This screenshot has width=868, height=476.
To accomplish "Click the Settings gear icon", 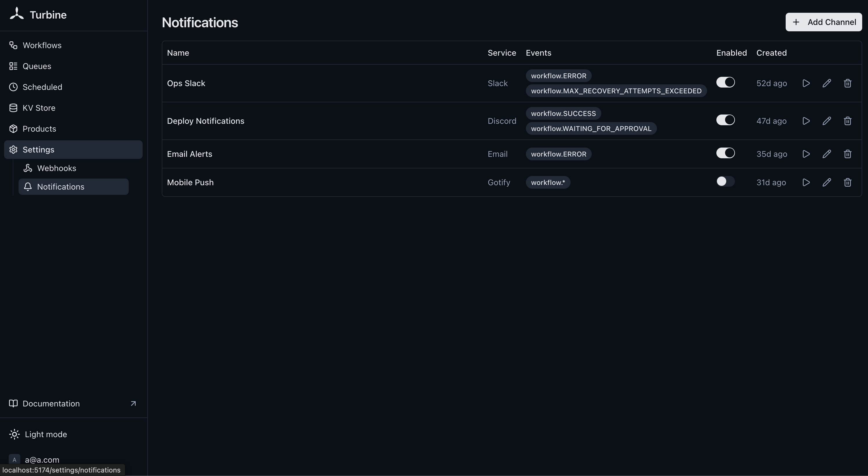I will [13, 150].
